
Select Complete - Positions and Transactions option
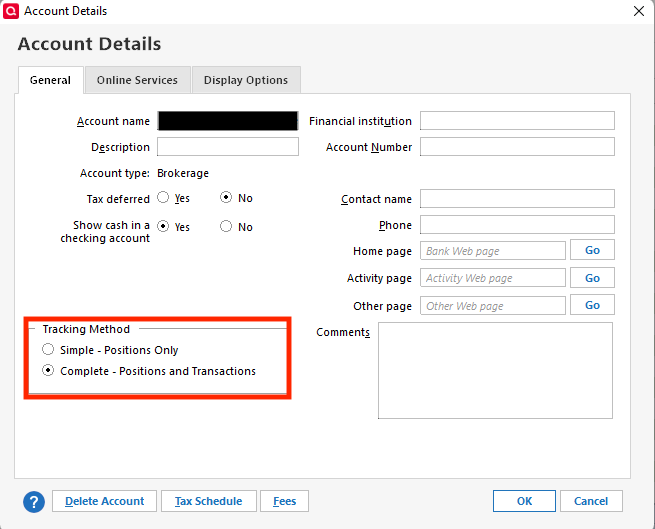(49, 371)
